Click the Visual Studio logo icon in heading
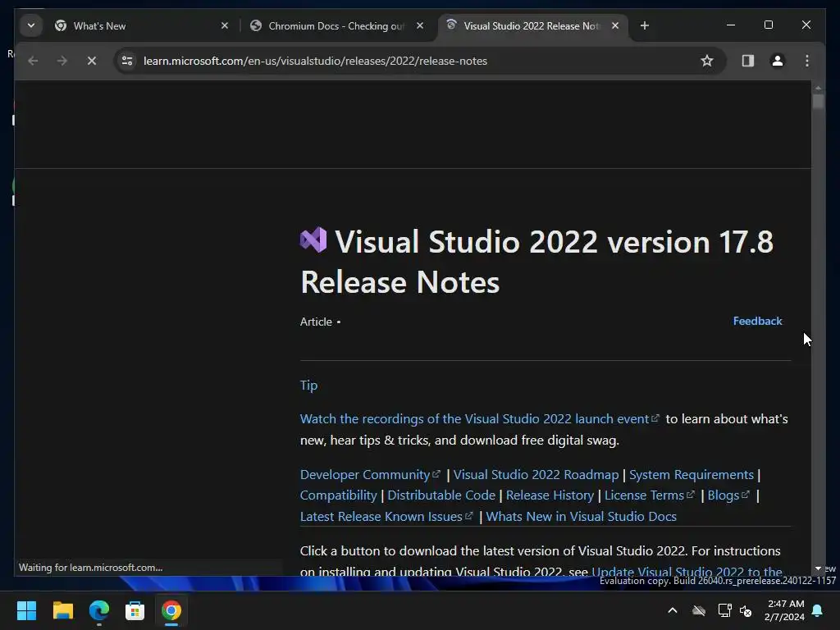The height and width of the screenshot is (630, 840). point(313,240)
